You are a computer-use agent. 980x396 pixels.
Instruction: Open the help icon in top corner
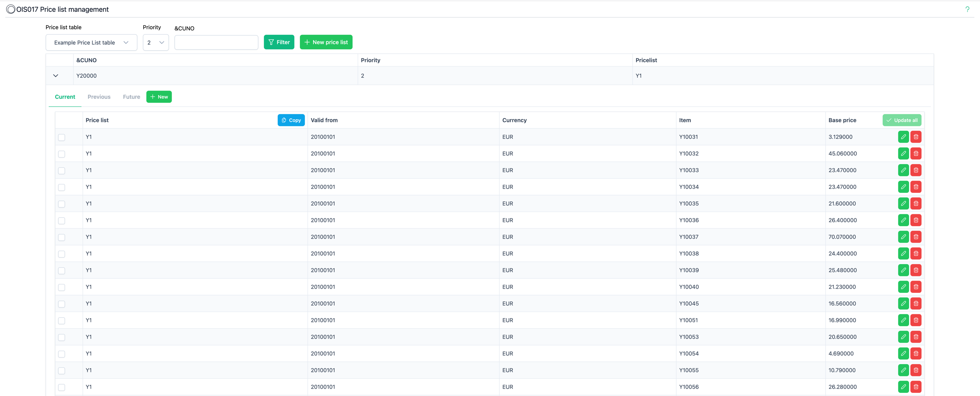pyautogui.click(x=967, y=9)
